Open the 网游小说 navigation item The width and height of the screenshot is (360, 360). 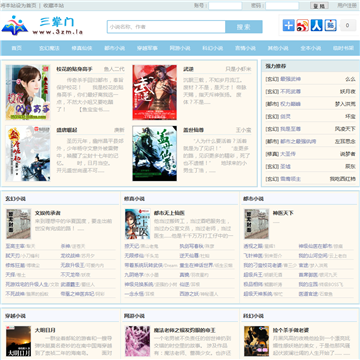click(180, 48)
